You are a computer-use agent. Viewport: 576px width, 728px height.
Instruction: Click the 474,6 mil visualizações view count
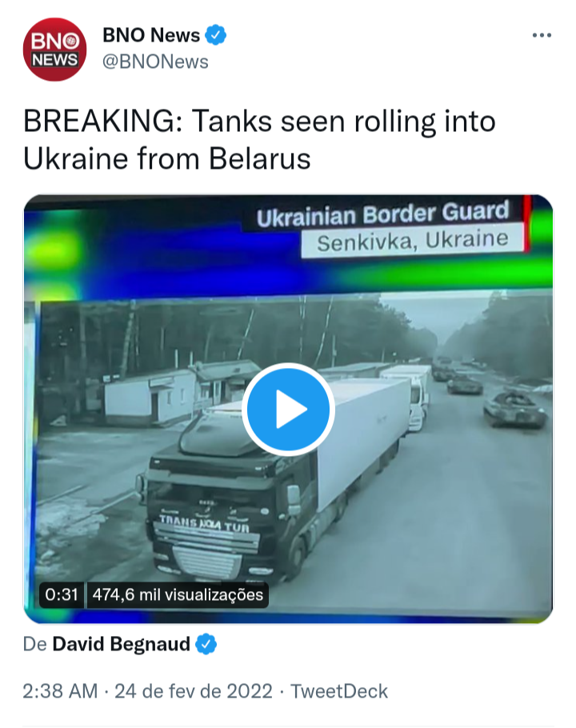click(178, 594)
